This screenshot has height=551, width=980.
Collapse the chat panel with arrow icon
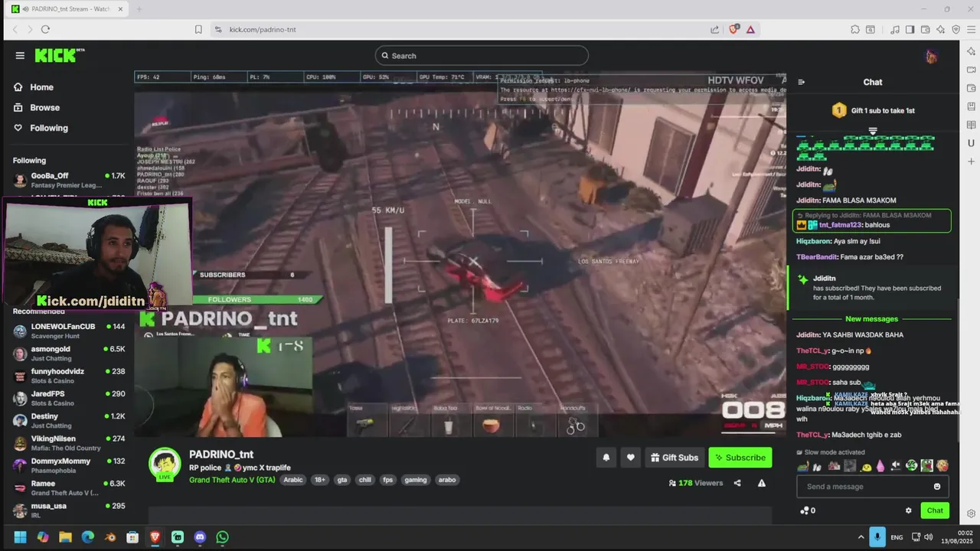click(x=801, y=82)
